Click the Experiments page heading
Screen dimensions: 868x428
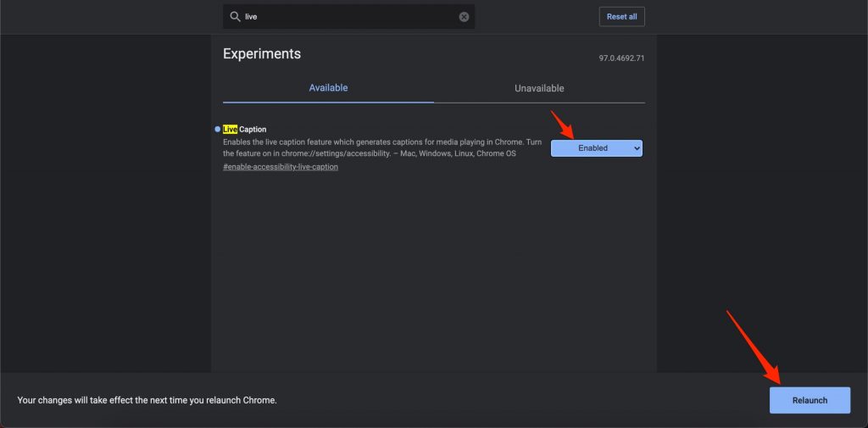pos(262,53)
